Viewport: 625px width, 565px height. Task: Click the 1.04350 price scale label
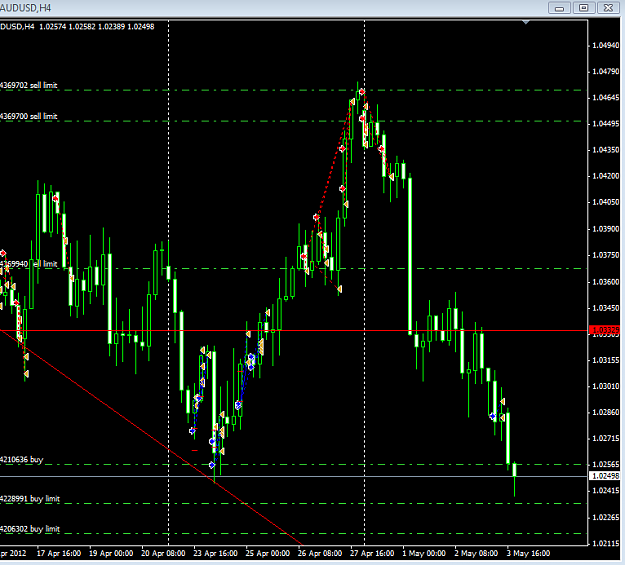tap(606, 150)
